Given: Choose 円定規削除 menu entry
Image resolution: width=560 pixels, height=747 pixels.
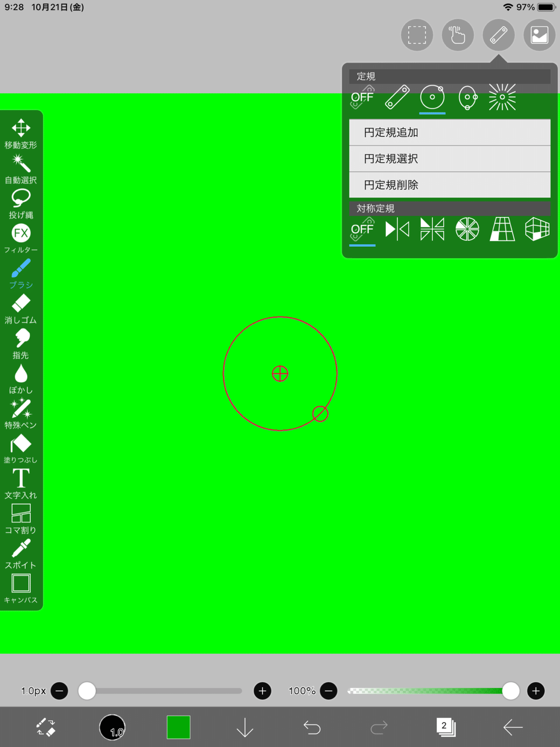Looking at the screenshot, I should pyautogui.click(x=450, y=185).
